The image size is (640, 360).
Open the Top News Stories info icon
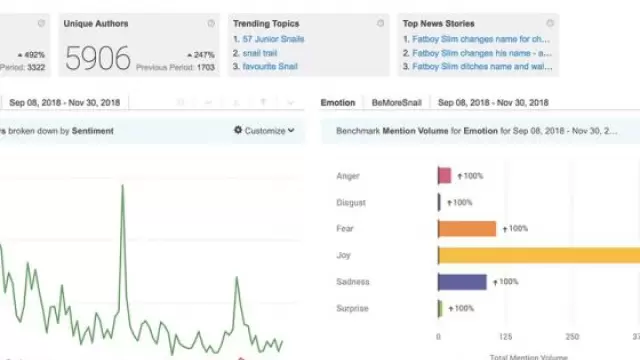pos(550,23)
